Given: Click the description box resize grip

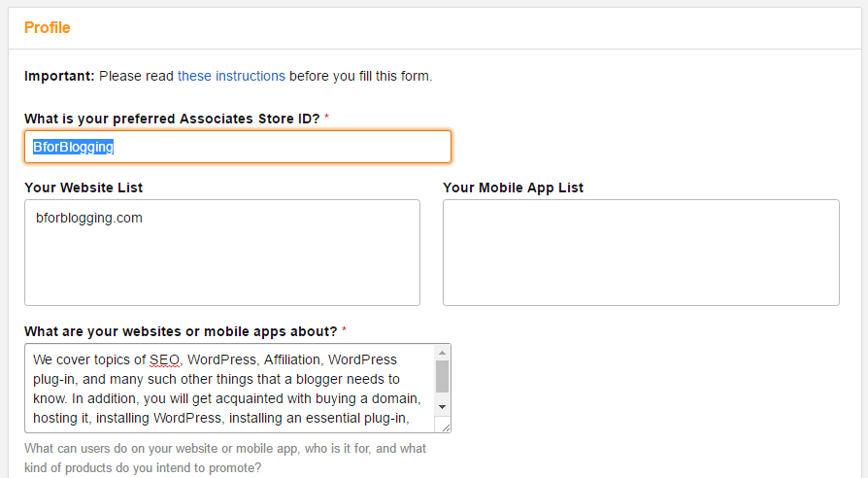Looking at the screenshot, I should pos(446,427).
